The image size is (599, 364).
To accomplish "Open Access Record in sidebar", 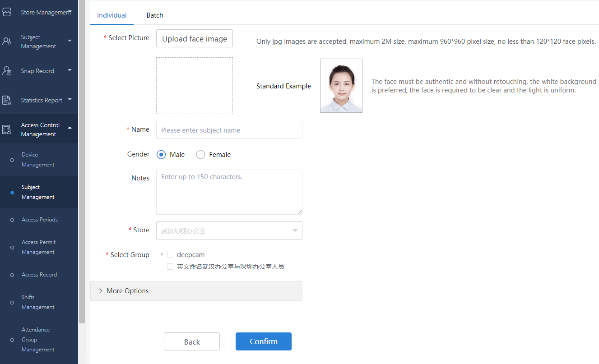I will click(39, 275).
